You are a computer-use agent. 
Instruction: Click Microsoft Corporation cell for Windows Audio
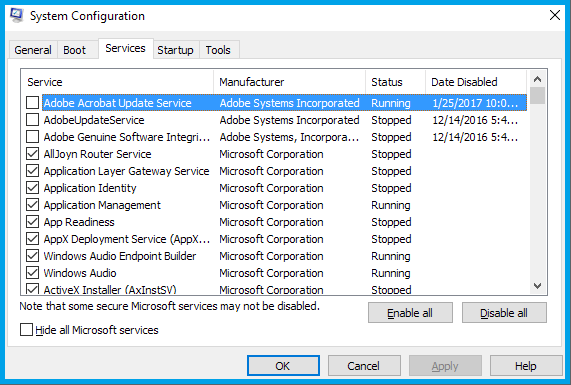pyautogui.click(x=271, y=273)
